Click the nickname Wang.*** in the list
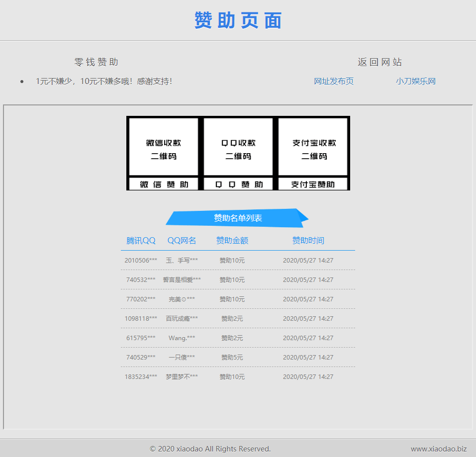Screen dimensions: 476x457 (182, 338)
